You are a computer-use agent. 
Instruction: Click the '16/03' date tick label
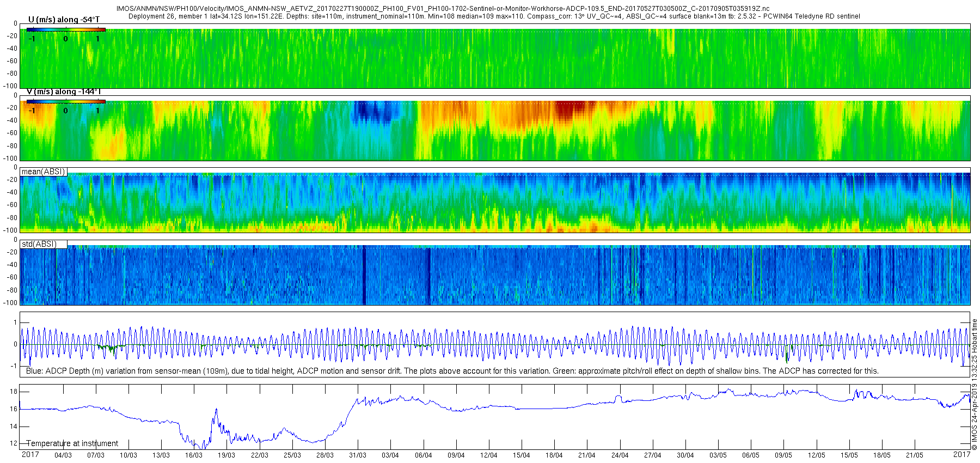click(x=194, y=455)
